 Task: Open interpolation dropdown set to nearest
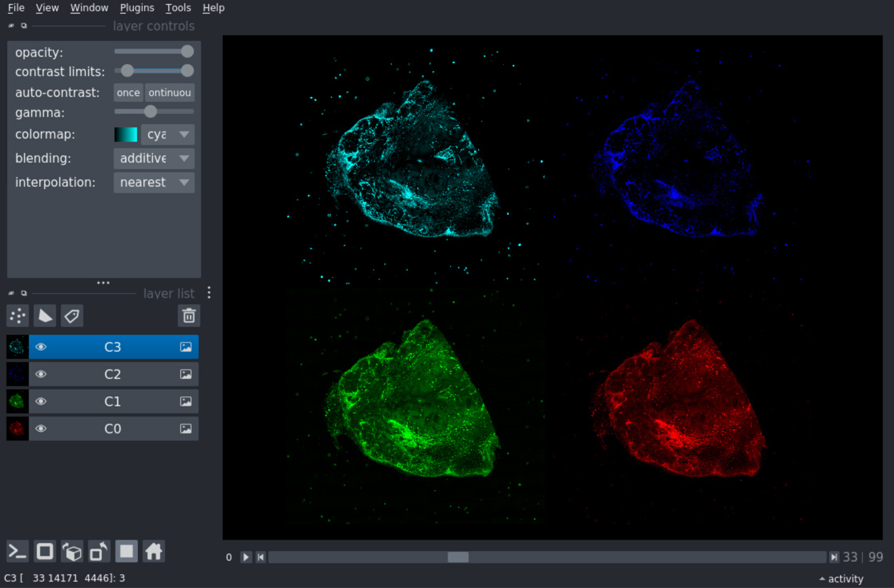[154, 183]
